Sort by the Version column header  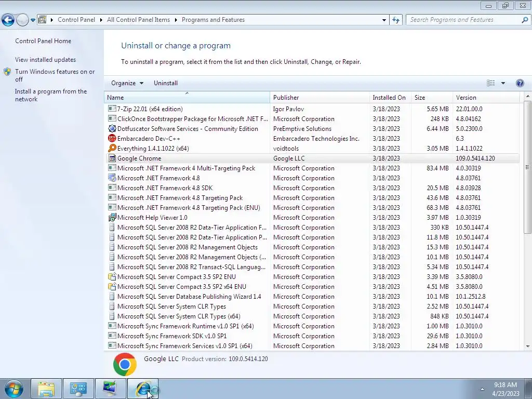coord(486,97)
